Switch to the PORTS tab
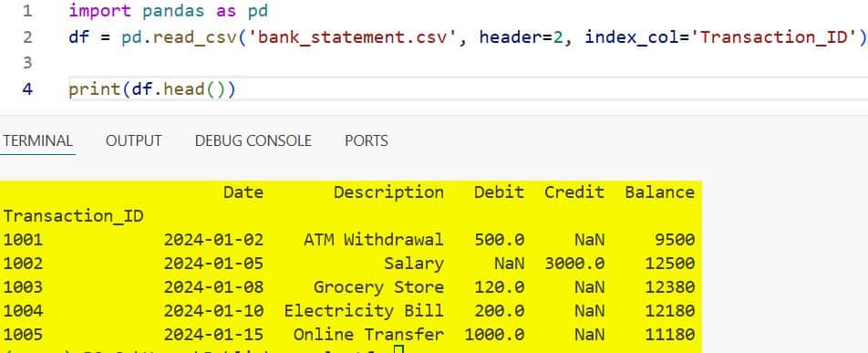The image size is (868, 353). pyautogui.click(x=366, y=140)
